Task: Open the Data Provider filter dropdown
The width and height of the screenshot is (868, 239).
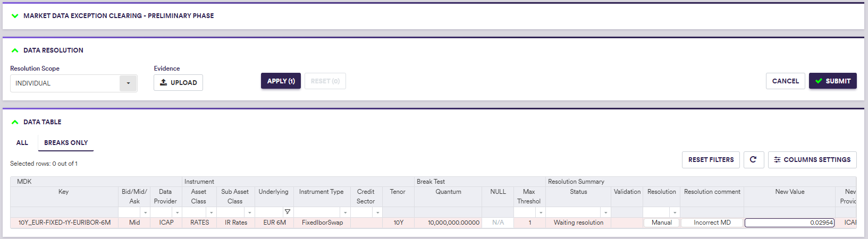Action: (178, 212)
